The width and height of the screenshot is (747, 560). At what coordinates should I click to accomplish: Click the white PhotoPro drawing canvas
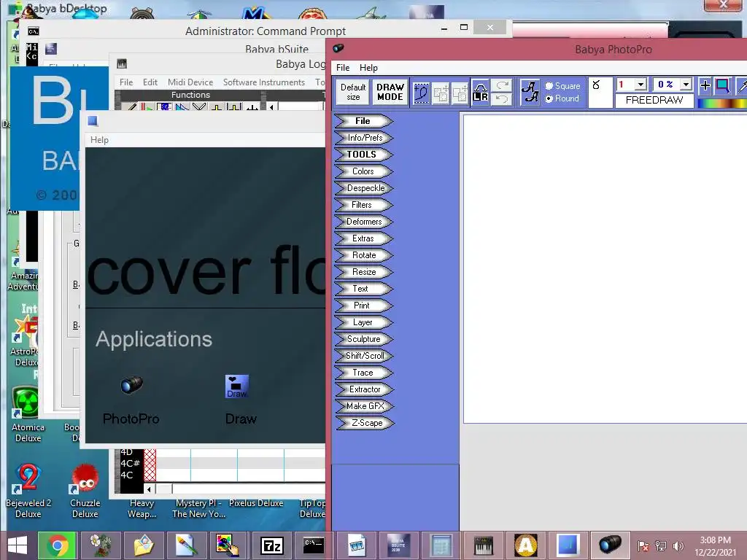[x=605, y=268]
